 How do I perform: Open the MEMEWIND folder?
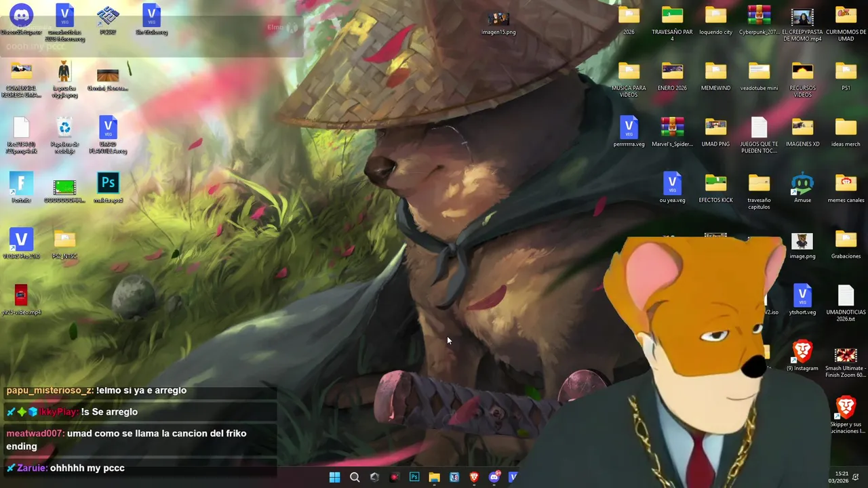(x=715, y=77)
